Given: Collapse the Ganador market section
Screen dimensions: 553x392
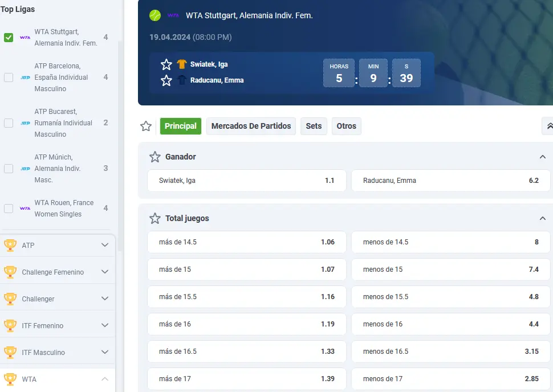Looking at the screenshot, I should tap(542, 157).
